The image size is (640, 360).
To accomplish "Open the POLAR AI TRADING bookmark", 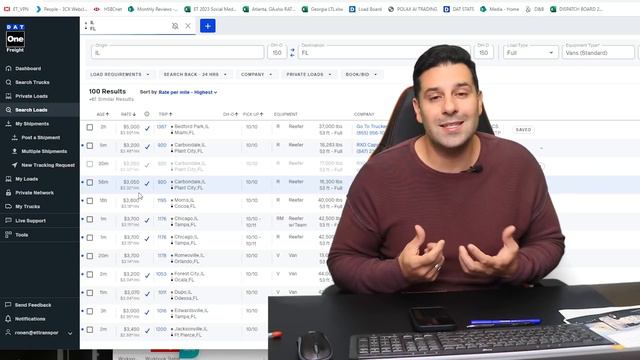I will (x=412, y=9).
